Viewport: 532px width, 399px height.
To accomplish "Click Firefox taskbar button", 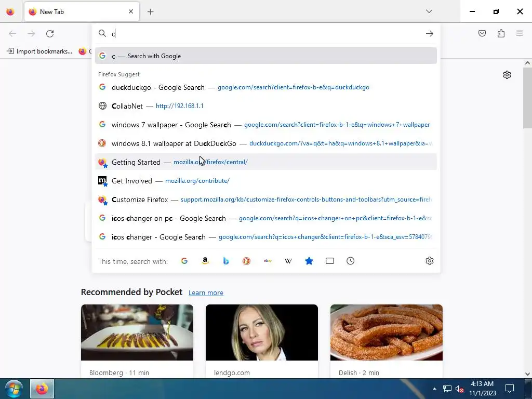I will (x=42, y=389).
